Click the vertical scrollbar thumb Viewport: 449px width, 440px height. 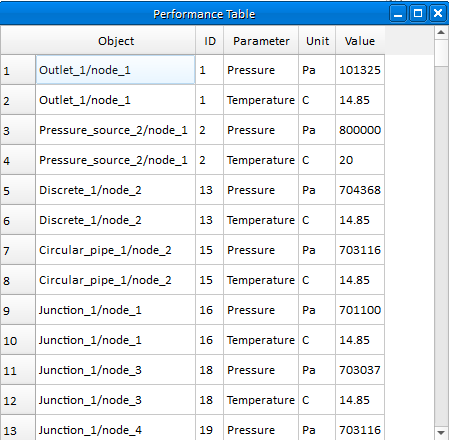441,53
